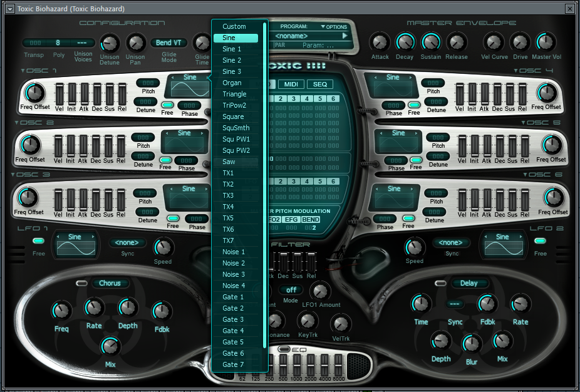The width and height of the screenshot is (580, 392).
Task: Click next waveform arrow on OSC 4
Action: click(410, 77)
